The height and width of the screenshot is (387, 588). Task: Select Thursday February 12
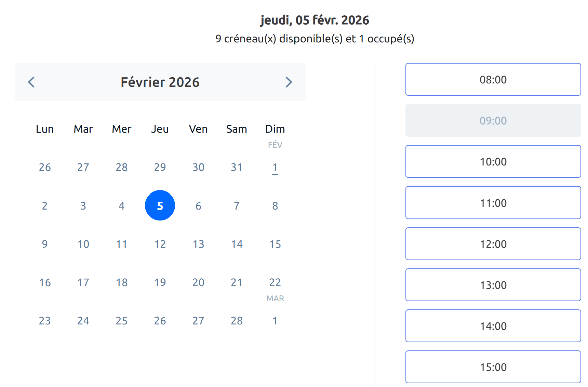(160, 244)
